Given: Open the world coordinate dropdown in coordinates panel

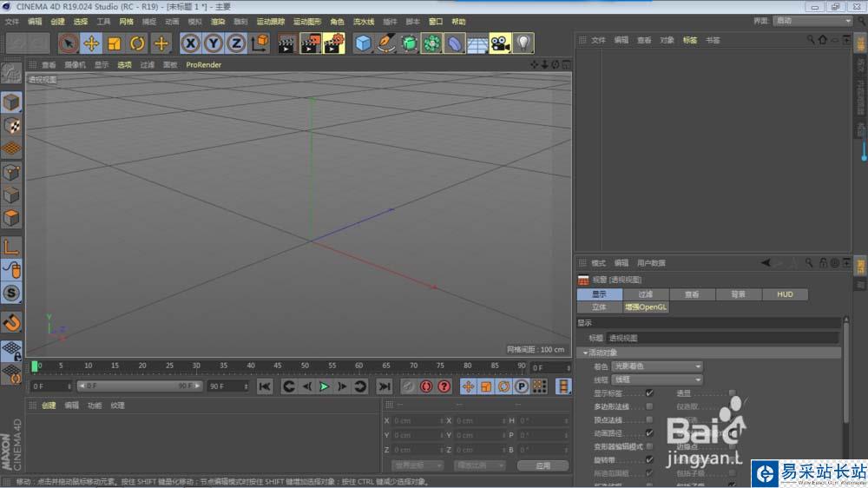Looking at the screenshot, I should tap(418, 465).
